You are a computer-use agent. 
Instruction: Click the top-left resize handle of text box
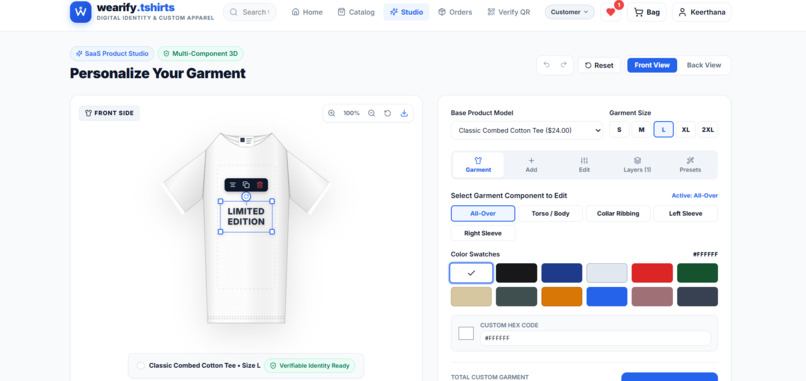(221, 202)
